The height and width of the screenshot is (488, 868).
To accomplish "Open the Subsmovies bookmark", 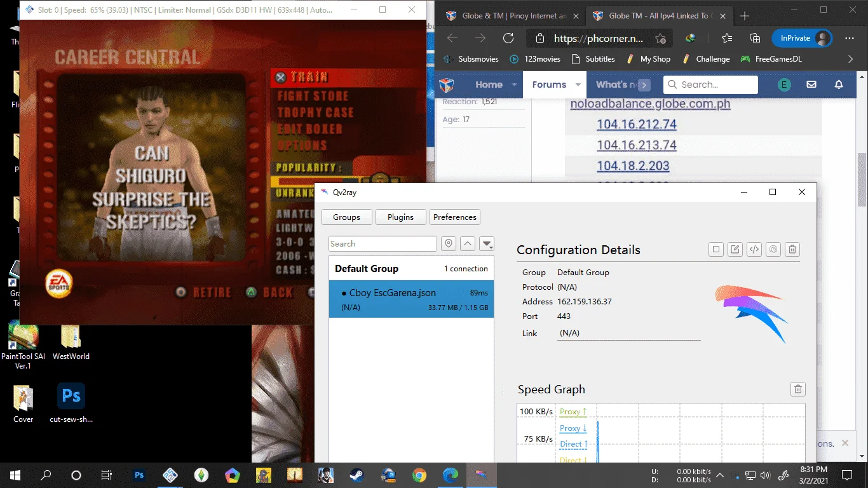I will pos(471,59).
